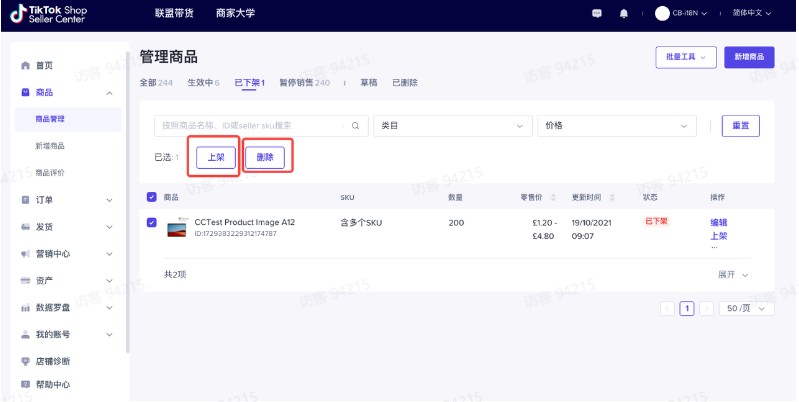
Task: Toggle the select-all checkbox in table header
Action: coord(152,197)
